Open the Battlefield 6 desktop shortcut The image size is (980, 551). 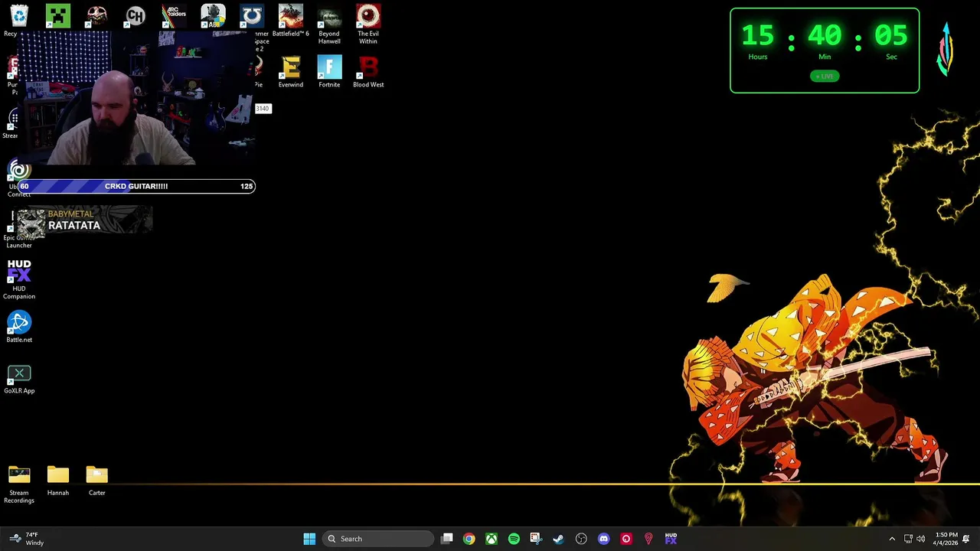[290, 21]
